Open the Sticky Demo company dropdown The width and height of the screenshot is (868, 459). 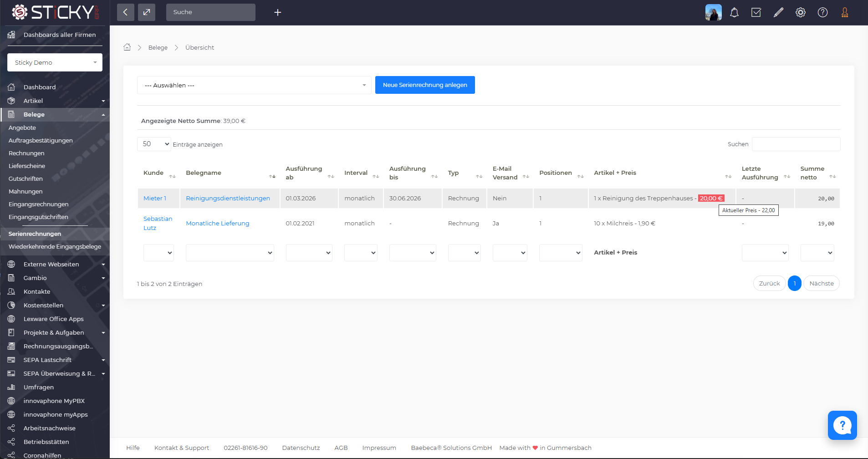[x=55, y=62]
